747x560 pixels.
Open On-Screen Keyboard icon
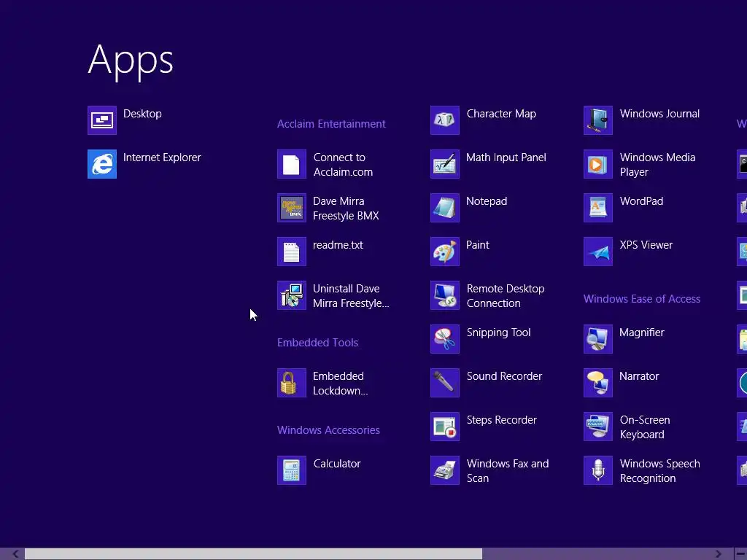tap(598, 427)
